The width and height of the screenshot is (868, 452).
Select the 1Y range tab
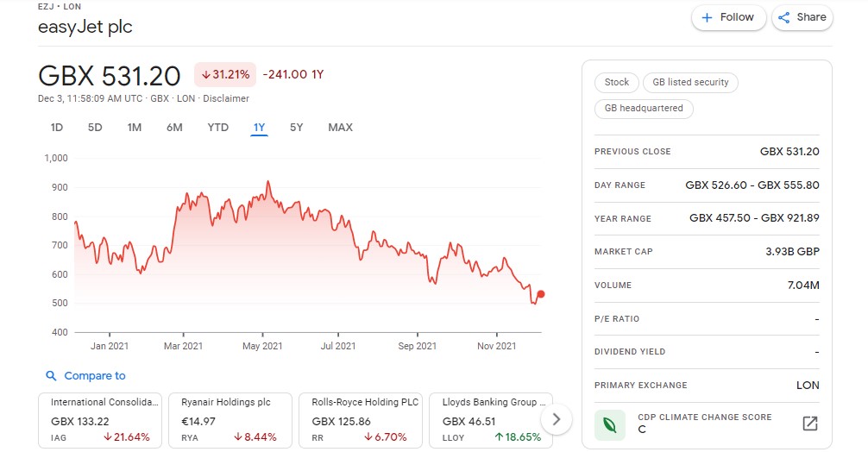(259, 128)
